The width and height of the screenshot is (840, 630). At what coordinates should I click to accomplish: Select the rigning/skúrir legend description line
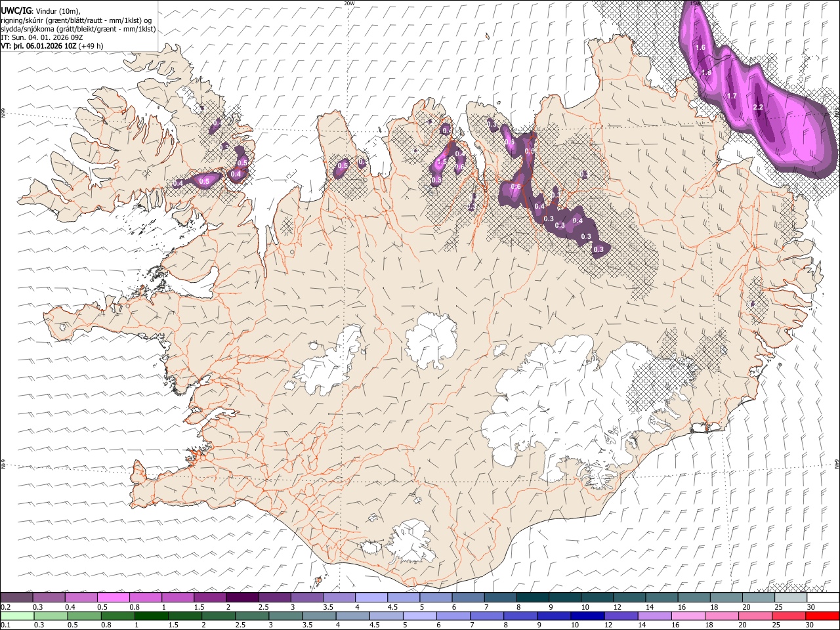(76, 20)
